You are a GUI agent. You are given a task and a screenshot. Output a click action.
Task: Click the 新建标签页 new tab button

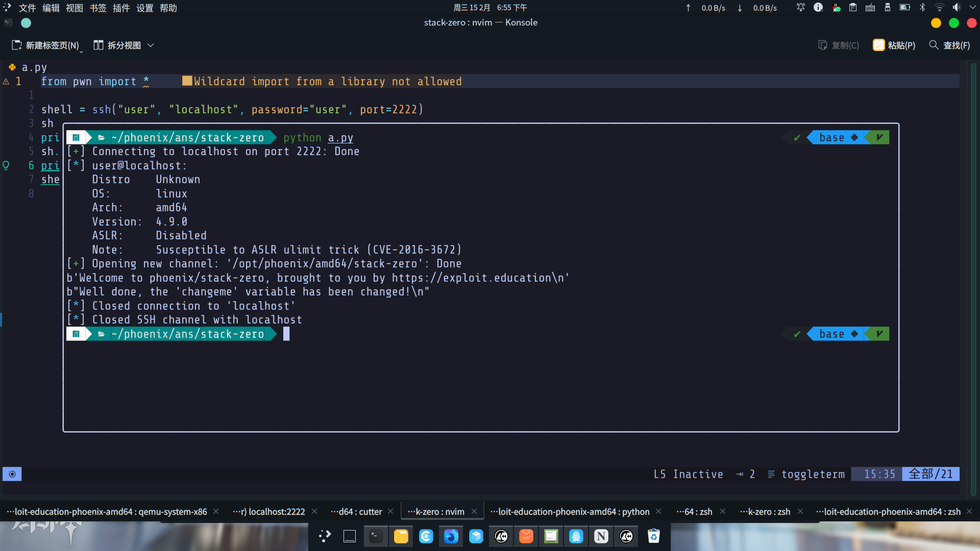46,45
